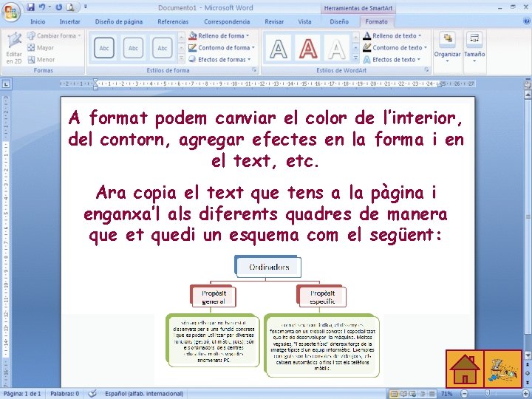Switch to the Referencias tab

click(173, 21)
